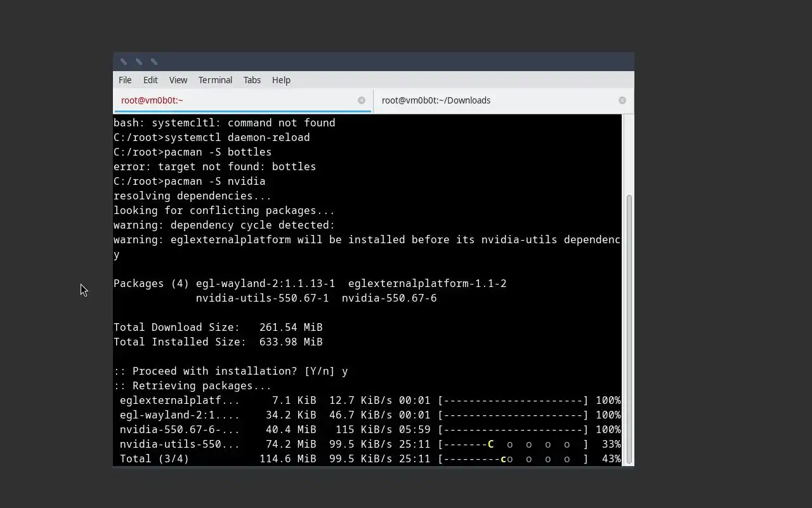Click the 'eglexternalplatform-1.1-2' package name
This screenshot has width=812, height=508.
[x=427, y=284]
